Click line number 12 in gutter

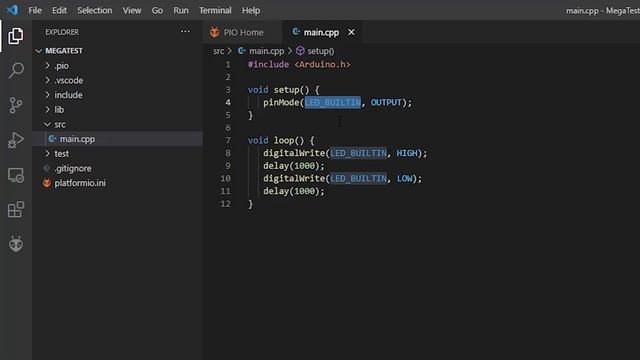tap(225, 204)
